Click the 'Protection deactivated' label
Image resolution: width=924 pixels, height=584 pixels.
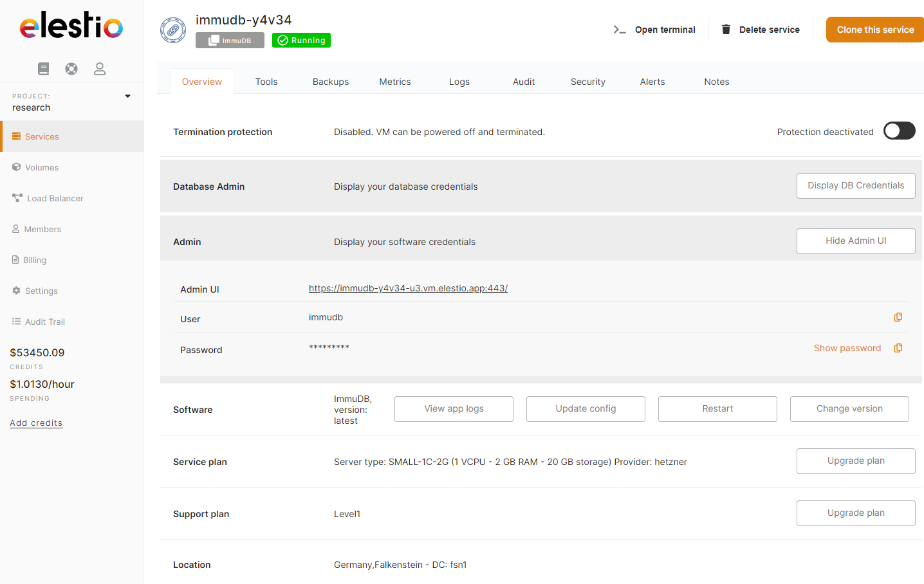(825, 132)
